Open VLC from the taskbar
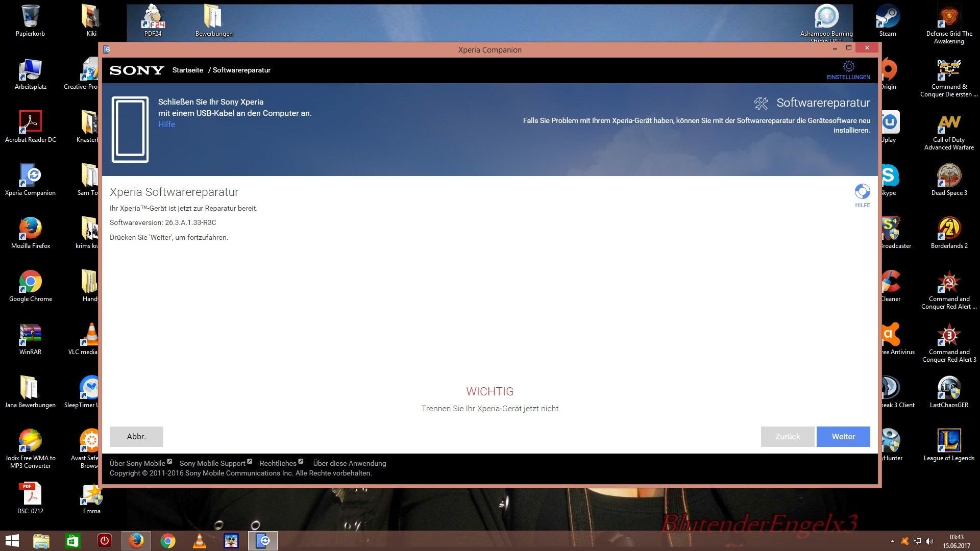This screenshot has width=980, height=551. tap(199, 541)
